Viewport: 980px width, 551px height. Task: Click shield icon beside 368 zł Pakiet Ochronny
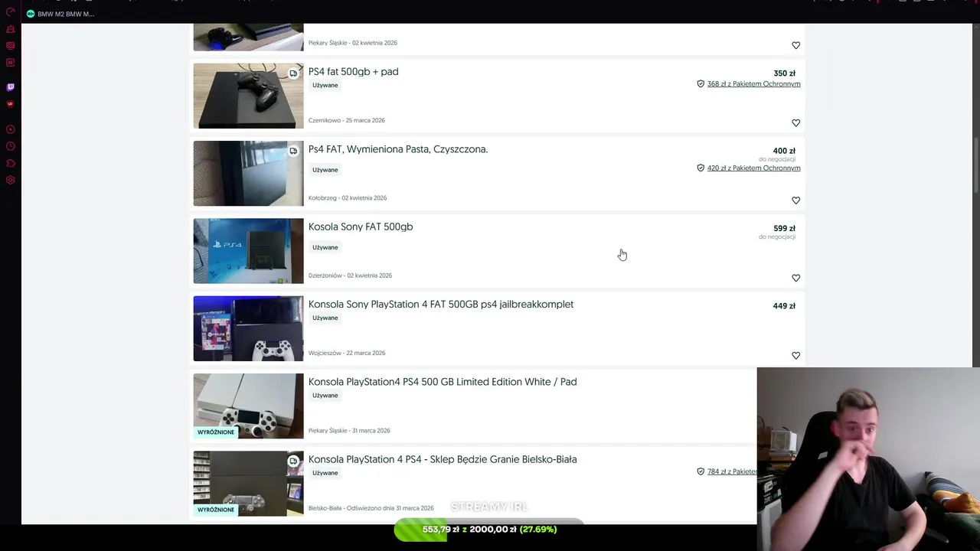click(701, 83)
